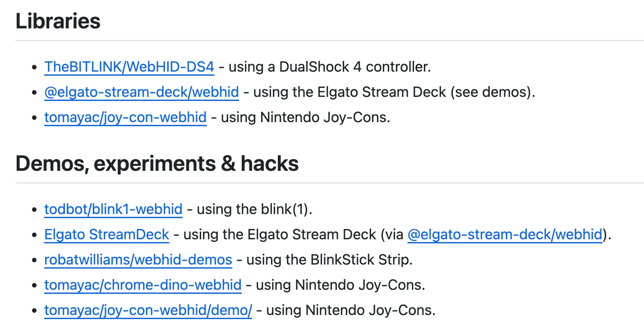Visit tomayac/joy-con-webhid library link
The width and height of the screenshot is (644, 329).
tap(125, 117)
